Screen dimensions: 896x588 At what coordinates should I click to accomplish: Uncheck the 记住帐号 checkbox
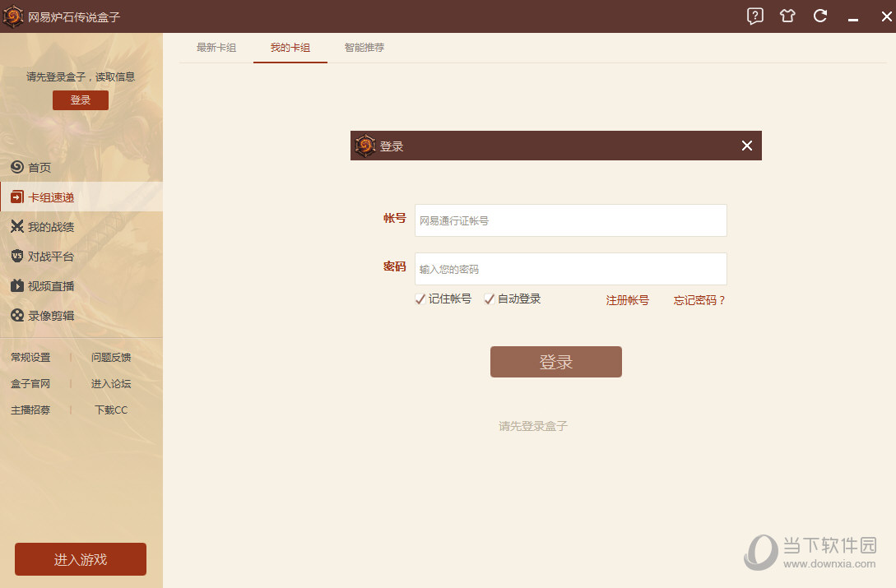point(420,299)
